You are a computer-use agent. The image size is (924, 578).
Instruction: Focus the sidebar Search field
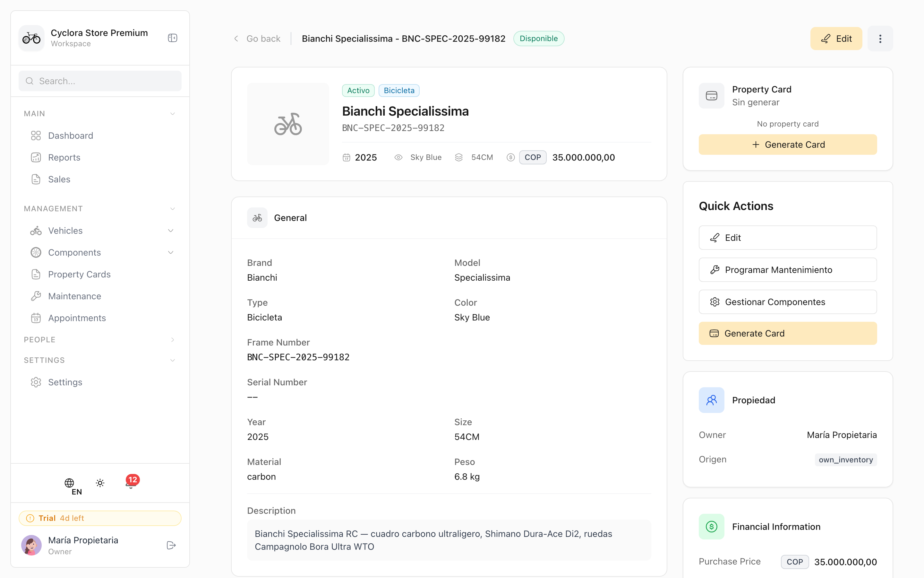[x=100, y=81]
